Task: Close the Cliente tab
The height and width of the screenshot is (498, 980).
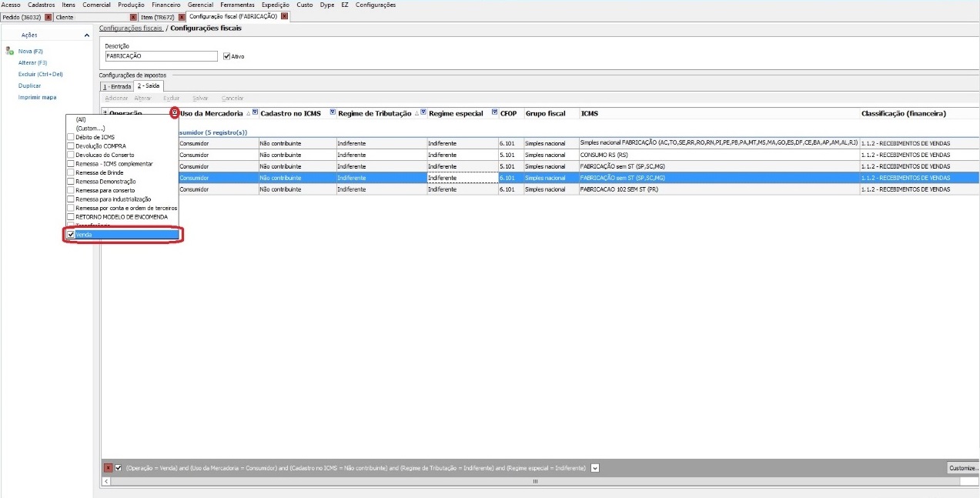Action: 133,17
